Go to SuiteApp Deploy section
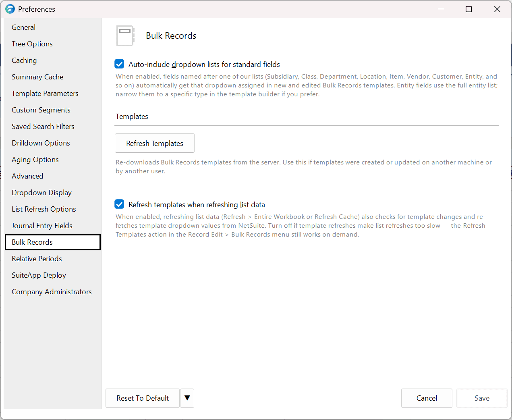Image resolution: width=512 pixels, height=420 pixels. coord(52,275)
